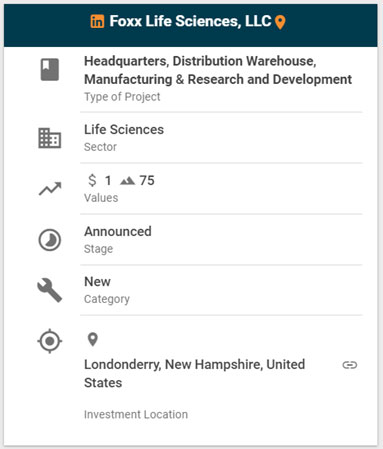This screenshot has height=449, width=383.
Task: Select the building icon beside Sector
Action: pos(50,138)
